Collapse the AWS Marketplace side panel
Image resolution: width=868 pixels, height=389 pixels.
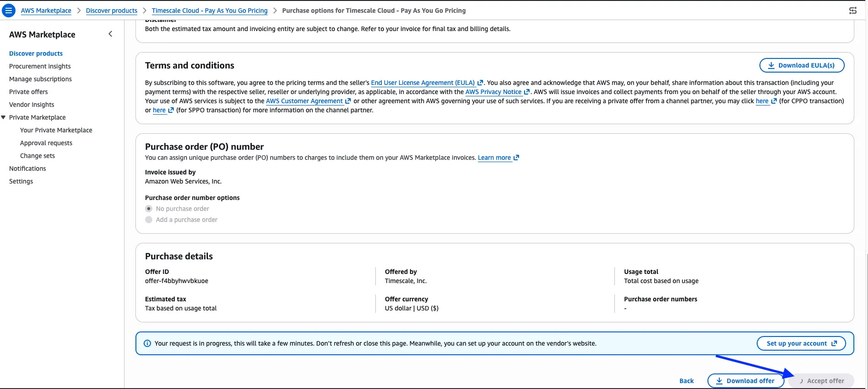pos(110,34)
